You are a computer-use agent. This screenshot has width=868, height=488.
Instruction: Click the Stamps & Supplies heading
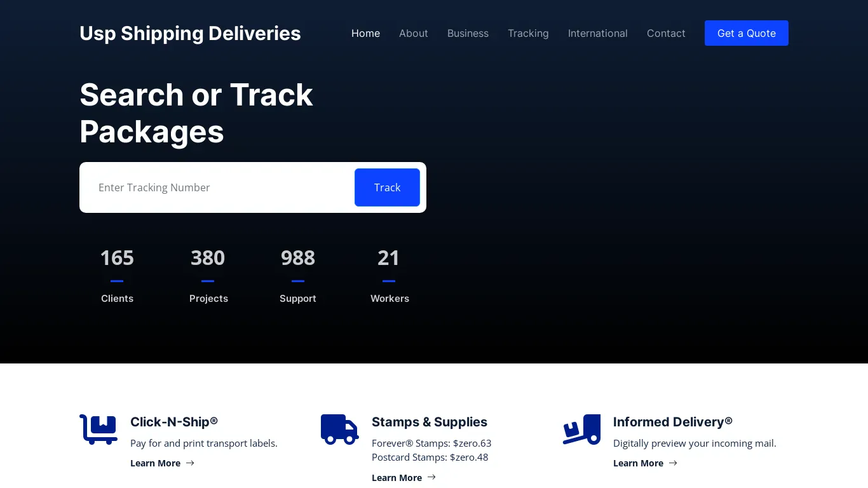coord(430,422)
